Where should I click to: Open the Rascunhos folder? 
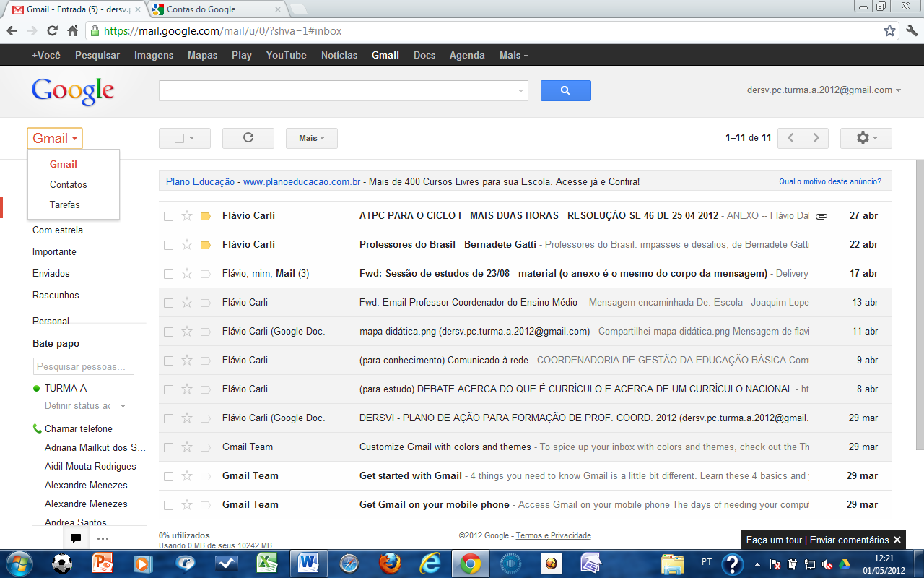(x=56, y=295)
